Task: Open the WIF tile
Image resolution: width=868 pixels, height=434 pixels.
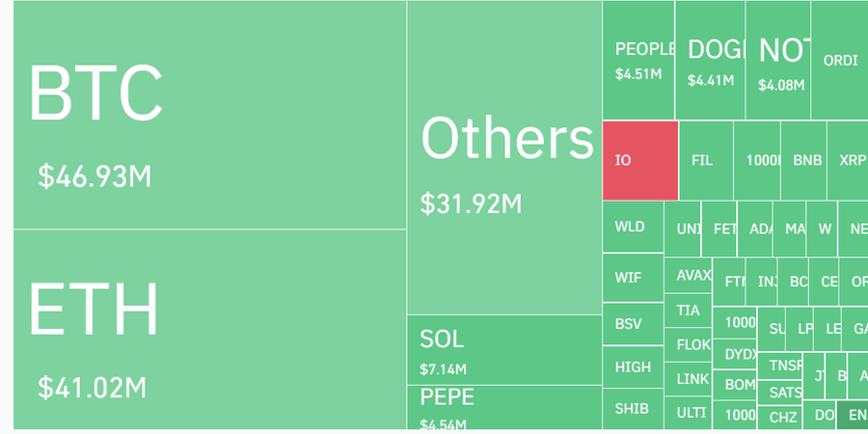Action: coord(634,278)
